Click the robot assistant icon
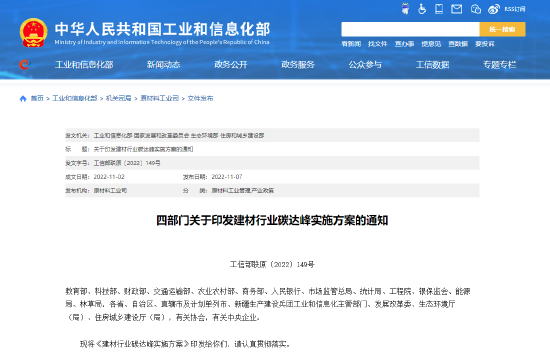 [x=405, y=9]
